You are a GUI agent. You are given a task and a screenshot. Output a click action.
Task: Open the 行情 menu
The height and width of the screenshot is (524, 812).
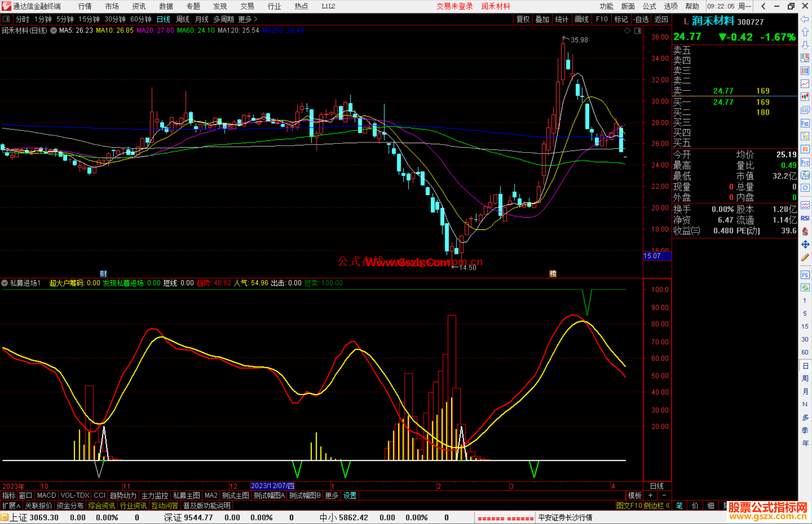85,6
